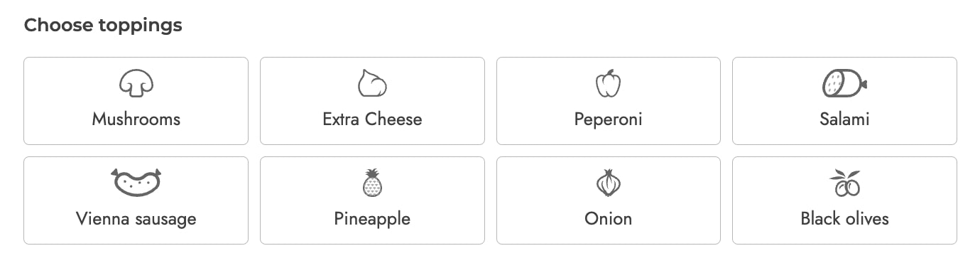The height and width of the screenshot is (263, 980).
Task: Choose the Onion text label
Action: coord(608,218)
